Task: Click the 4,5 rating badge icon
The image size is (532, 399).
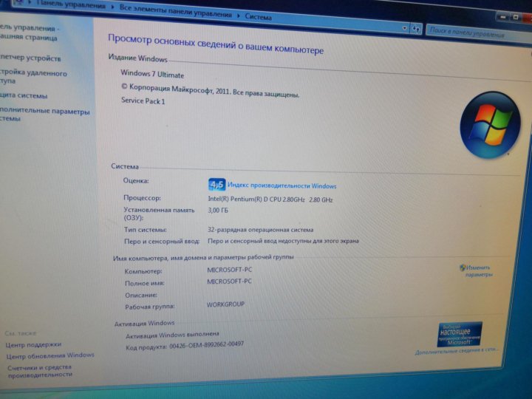Action: (216, 185)
